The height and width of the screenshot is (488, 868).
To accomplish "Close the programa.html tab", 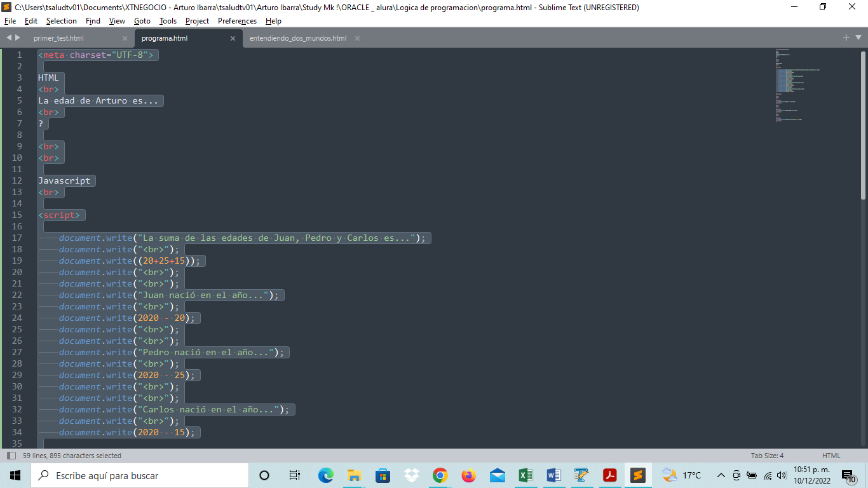I will 233,38.
